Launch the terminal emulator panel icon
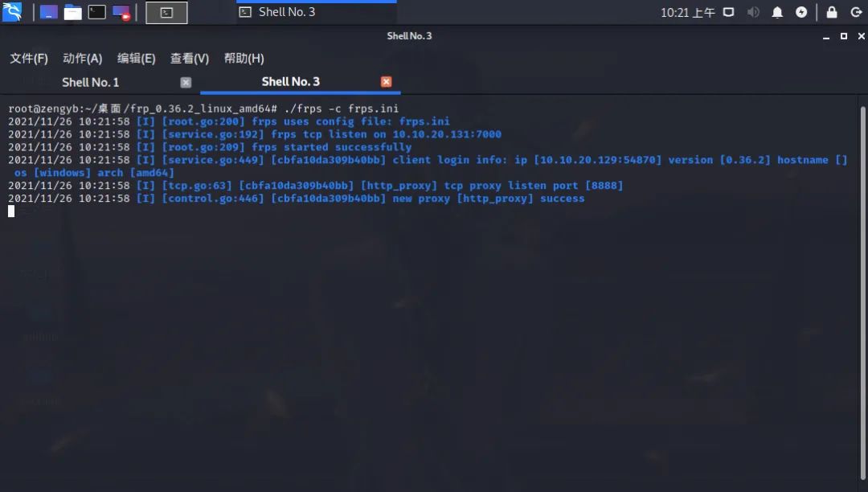Screen dimensions: 868x492 pos(97,12)
